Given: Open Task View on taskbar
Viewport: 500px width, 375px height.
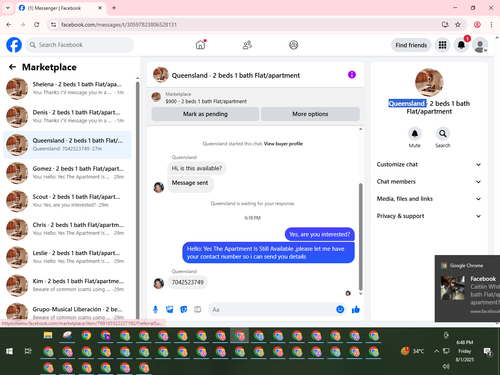Looking at the screenshot, I should 28,351.
